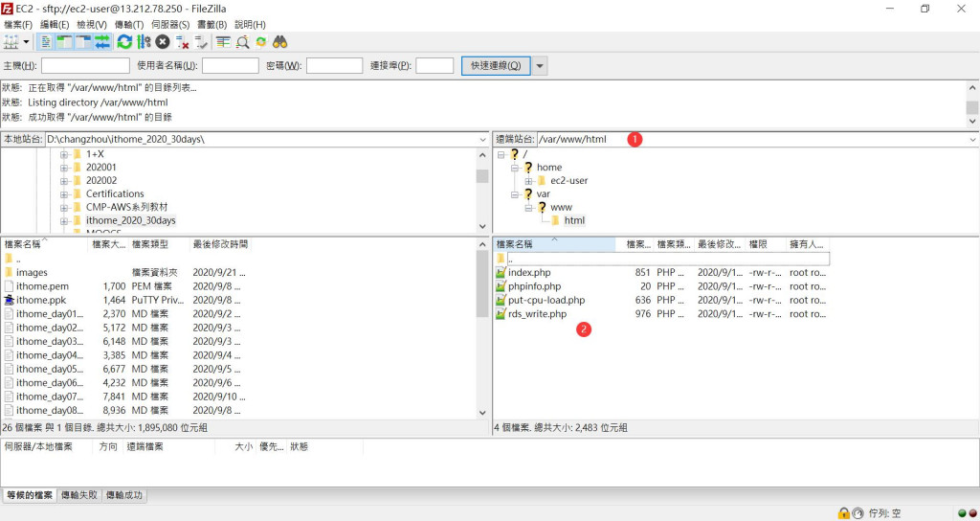Select ithome_day05 local file

[50, 369]
